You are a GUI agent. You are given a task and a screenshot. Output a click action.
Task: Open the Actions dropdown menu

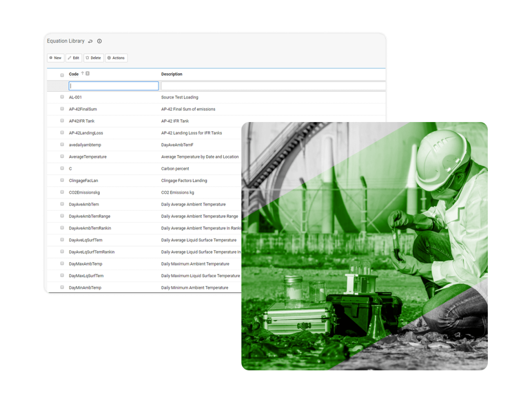(116, 58)
